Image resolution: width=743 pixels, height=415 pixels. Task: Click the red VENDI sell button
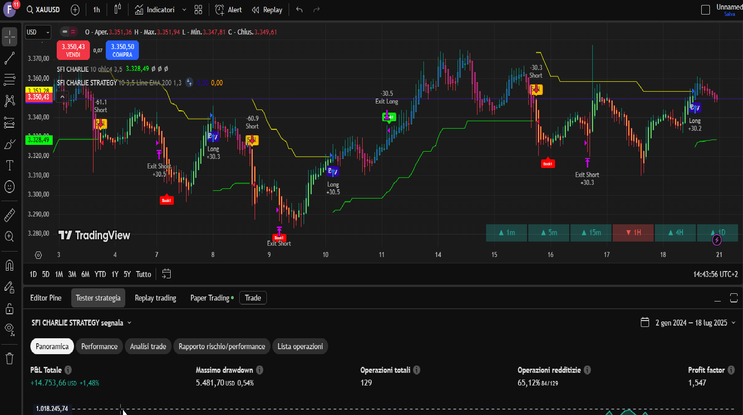coord(73,50)
